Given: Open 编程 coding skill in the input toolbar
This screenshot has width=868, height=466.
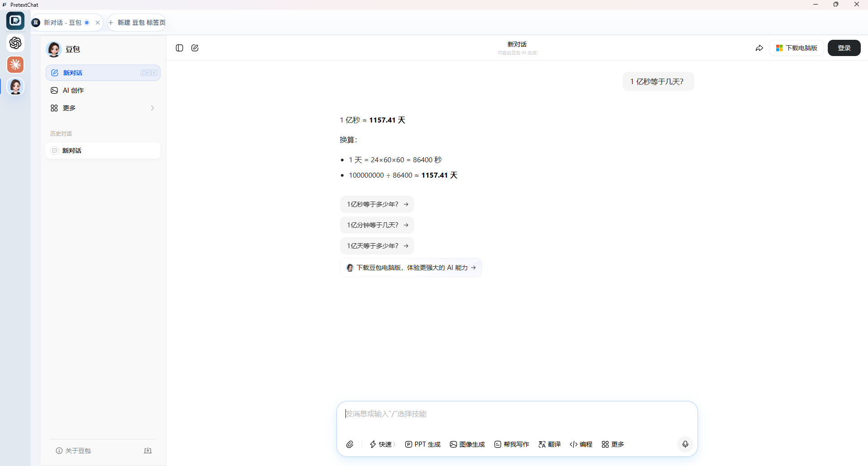Looking at the screenshot, I should pos(580,444).
